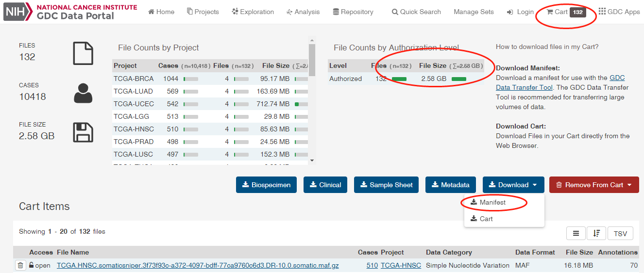The image size is (644, 273).
Task: Open the sort table icon button
Action: tap(596, 233)
